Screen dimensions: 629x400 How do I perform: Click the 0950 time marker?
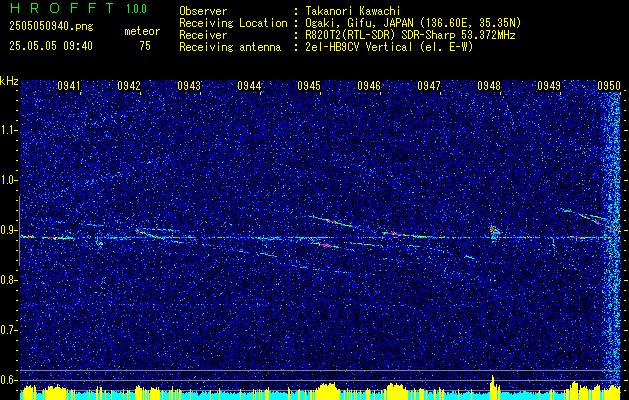(x=609, y=85)
